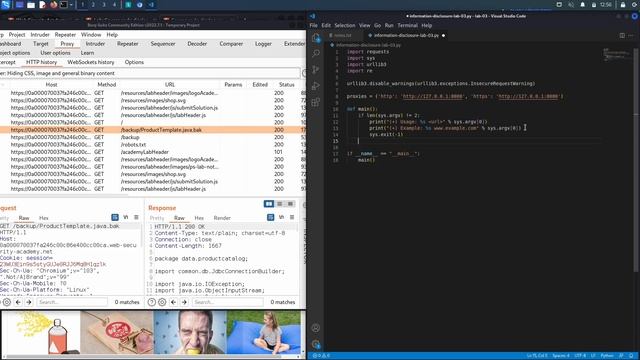Select the Request Hex tab

[44, 218]
